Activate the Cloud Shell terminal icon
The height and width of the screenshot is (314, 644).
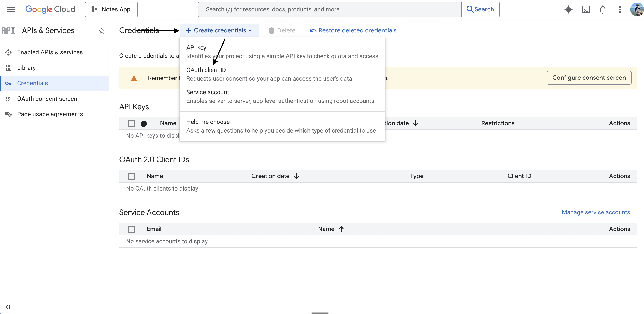click(585, 9)
